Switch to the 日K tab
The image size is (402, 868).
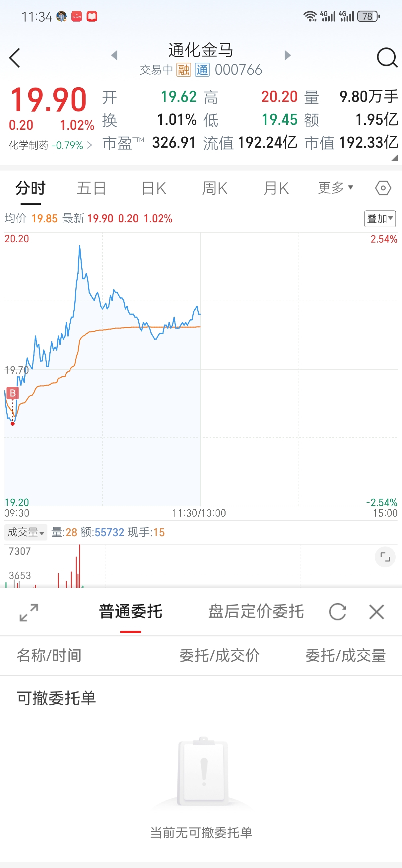click(154, 188)
